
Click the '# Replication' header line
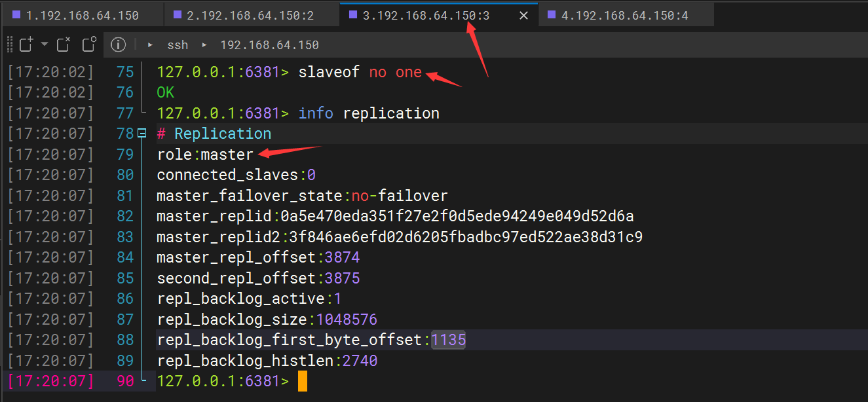point(214,134)
